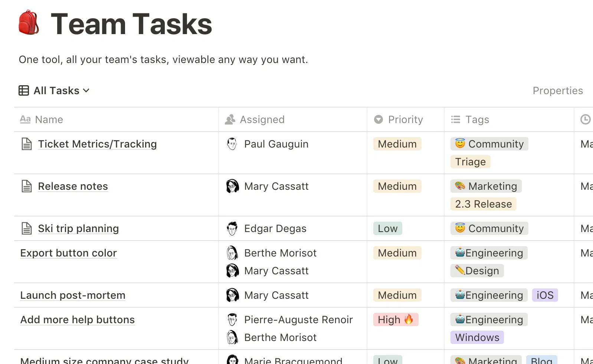The image size is (593, 364).
Task: Click the page icon beside Release notes
Action: pos(27,186)
